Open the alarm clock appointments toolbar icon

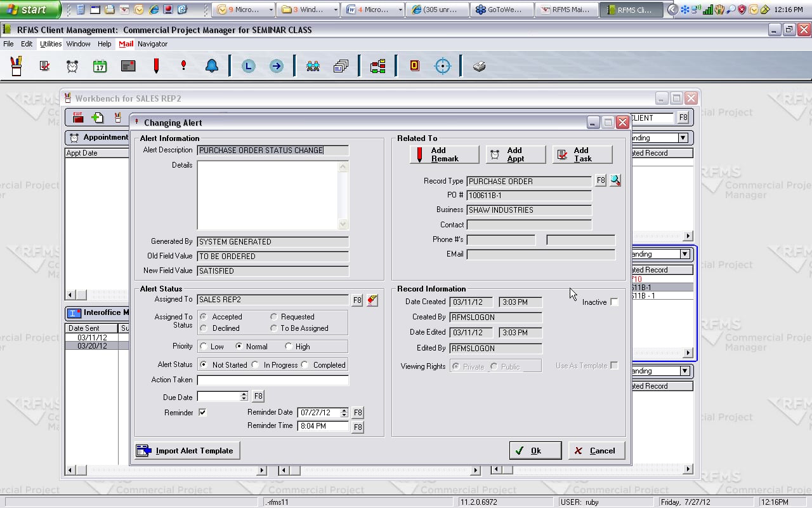(72, 66)
